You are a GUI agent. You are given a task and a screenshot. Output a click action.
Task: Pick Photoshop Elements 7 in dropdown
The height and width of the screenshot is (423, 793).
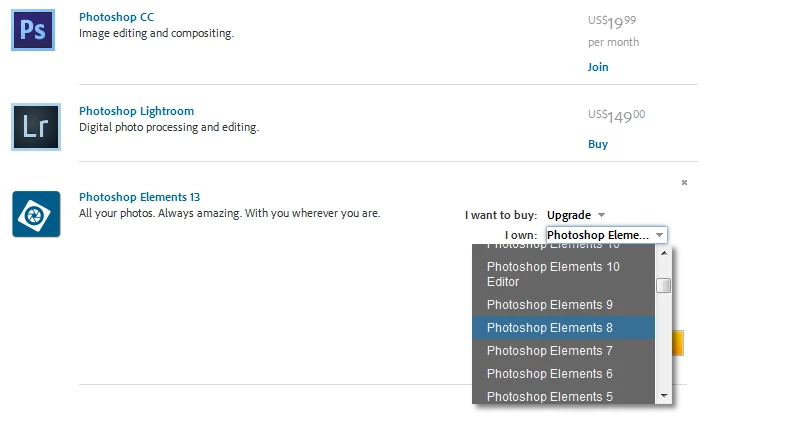click(x=549, y=351)
